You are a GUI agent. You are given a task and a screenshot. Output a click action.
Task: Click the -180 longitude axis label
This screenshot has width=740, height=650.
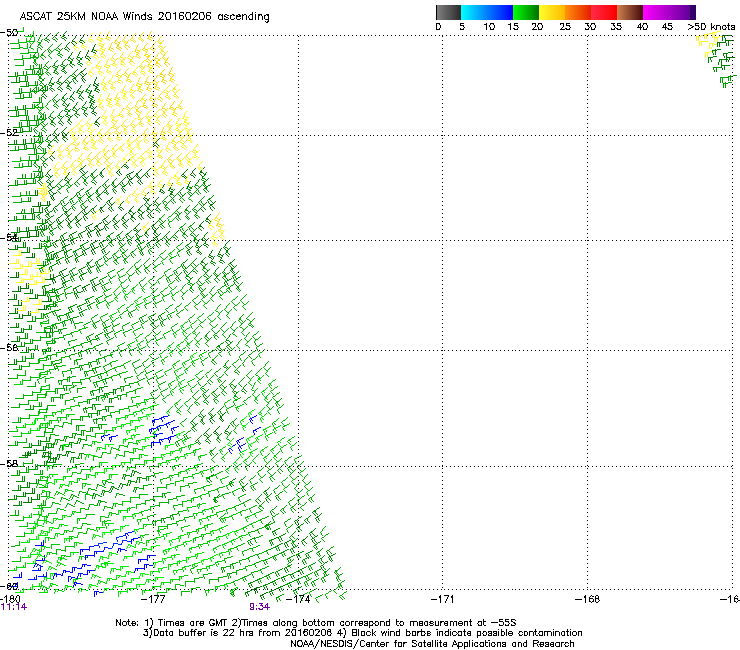[x=10, y=599]
